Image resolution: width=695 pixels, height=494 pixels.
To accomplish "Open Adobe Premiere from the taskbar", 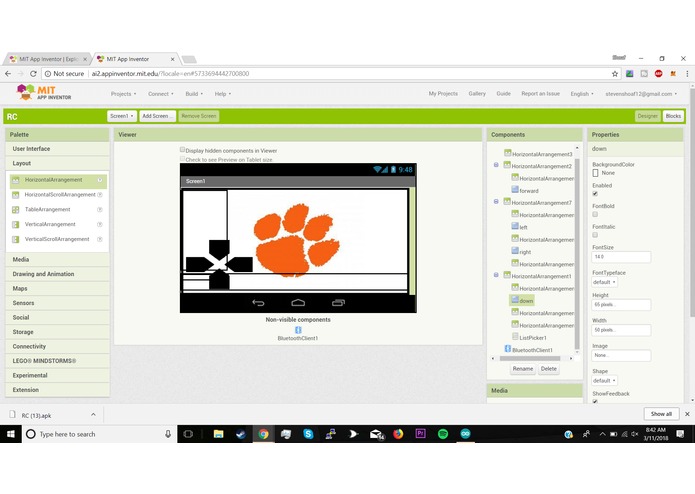I will [x=420, y=434].
